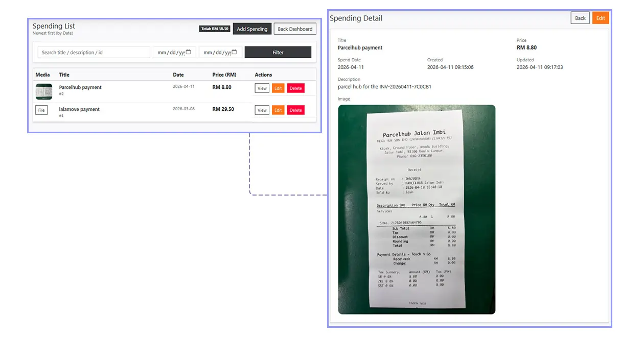Click the Total RM 38.30 badge

click(x=215, y=29)
